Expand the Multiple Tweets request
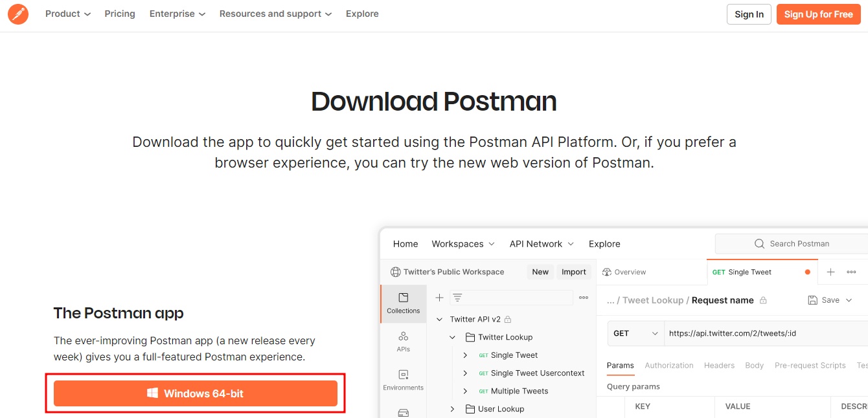This screenshot has width=868, height=418. (465, 391)
